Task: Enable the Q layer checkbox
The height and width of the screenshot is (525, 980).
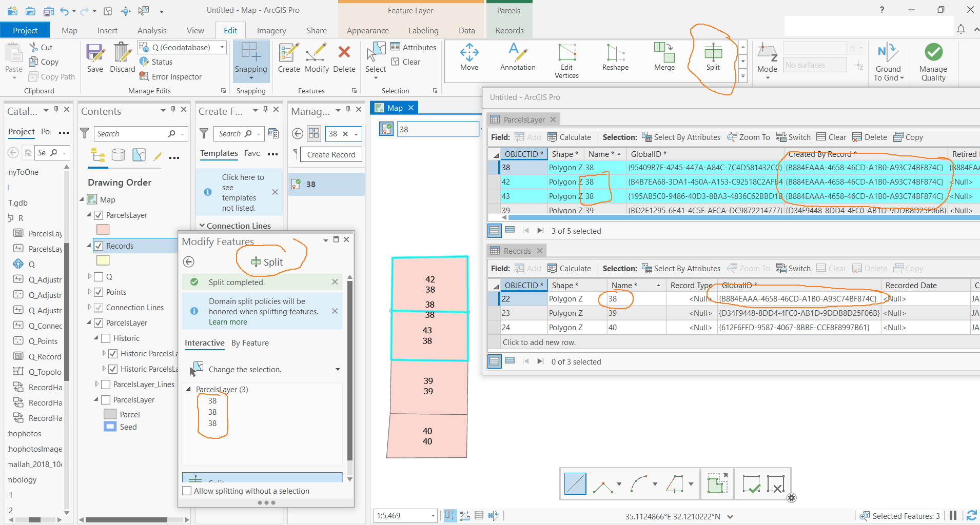Action: click(x=99, y=277)
